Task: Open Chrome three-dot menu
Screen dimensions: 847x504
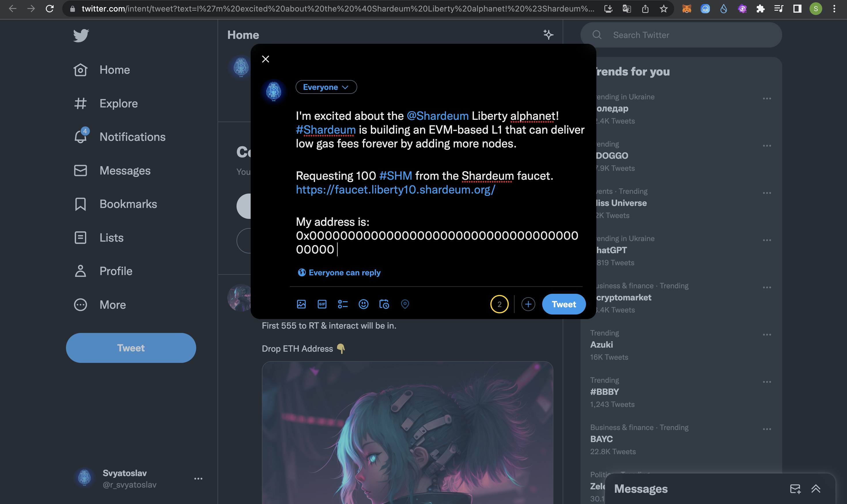Action: click(834, 9)
